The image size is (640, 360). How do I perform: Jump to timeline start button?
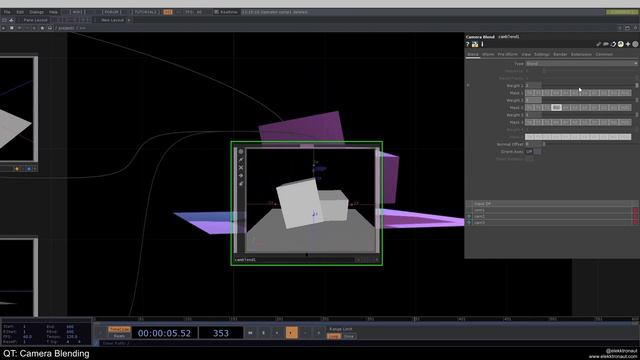tap(250, 333)
